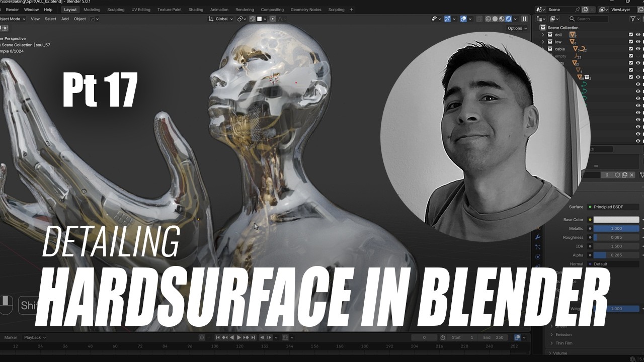This screenshot has height=362, width=644.
Task: Switch to the Scripting workspace tab
Action: coord(336,10)
